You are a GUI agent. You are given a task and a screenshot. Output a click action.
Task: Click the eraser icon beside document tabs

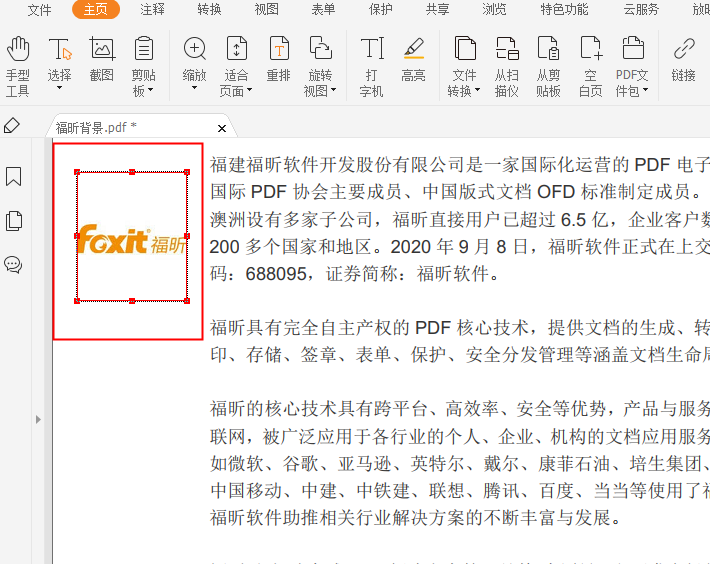pos(12,126)
